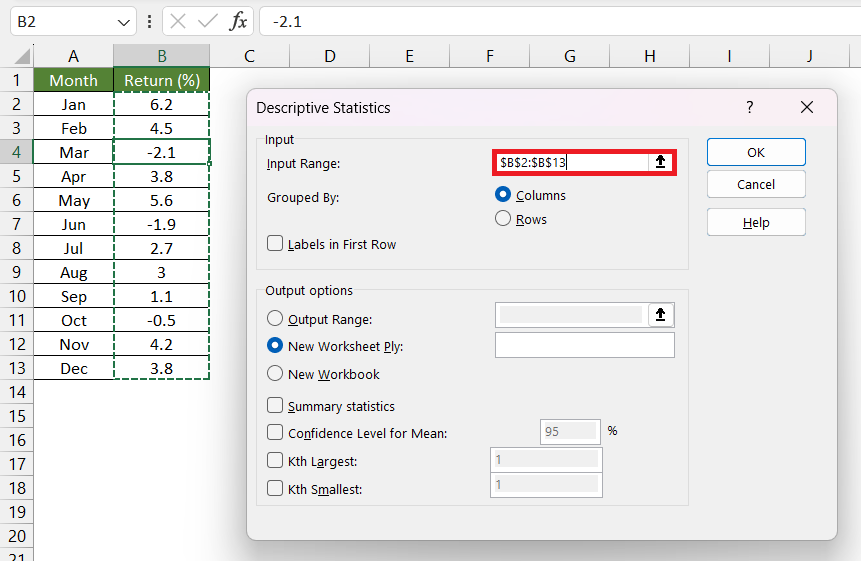The width and height of the screenshot is (861, 561).
Task: Click the Jan cell
Action: [x=74, y=104]
